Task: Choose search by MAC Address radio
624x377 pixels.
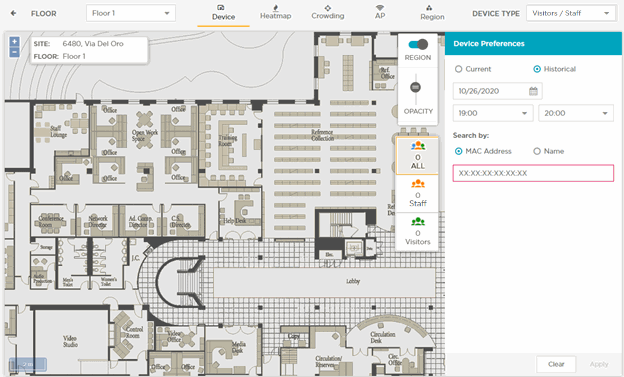Action: tap(458, 151)
